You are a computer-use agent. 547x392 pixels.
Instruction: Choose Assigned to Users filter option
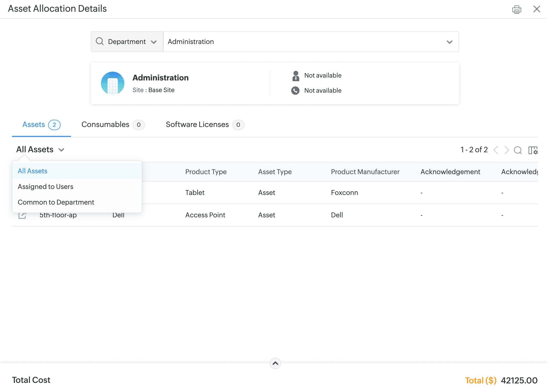(46, 187)
